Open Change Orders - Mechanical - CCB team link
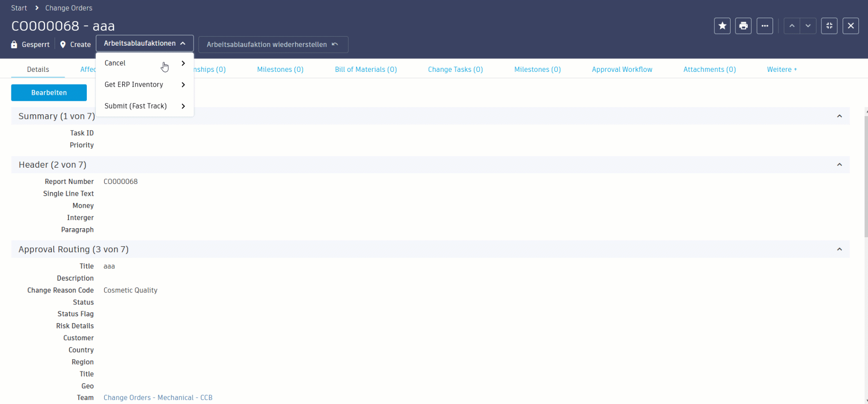 tap(158, 398)
